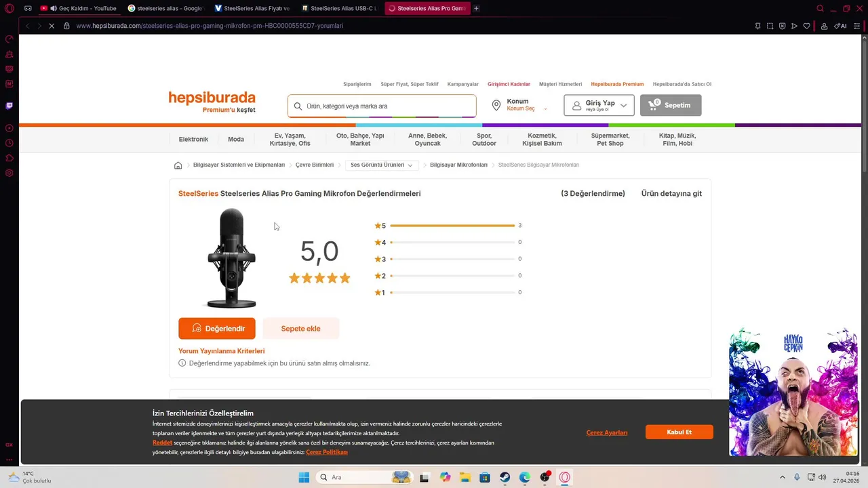Viewport: 868px width, 488px height.
Task: Open Çerez Politikası link
Action: click(x=327, y=452)
